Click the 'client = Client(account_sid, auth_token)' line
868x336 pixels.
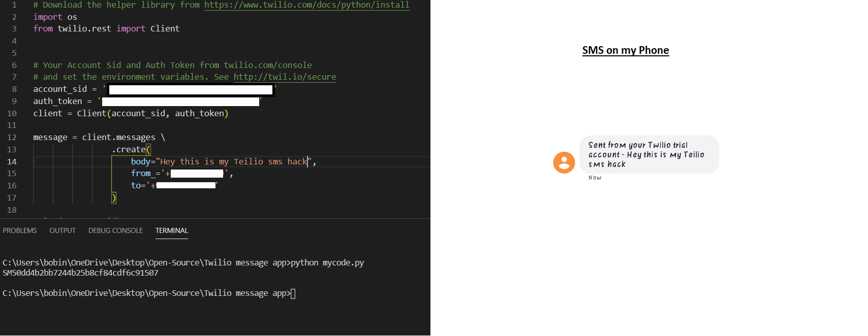131,114
